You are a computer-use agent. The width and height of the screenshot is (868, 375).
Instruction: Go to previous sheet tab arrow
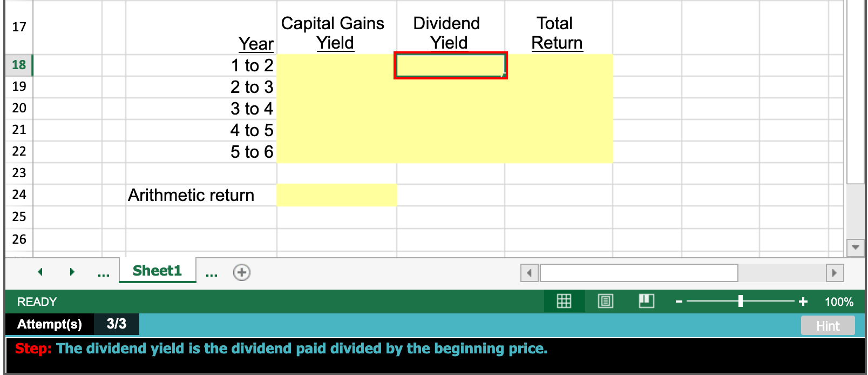[40, 272]
